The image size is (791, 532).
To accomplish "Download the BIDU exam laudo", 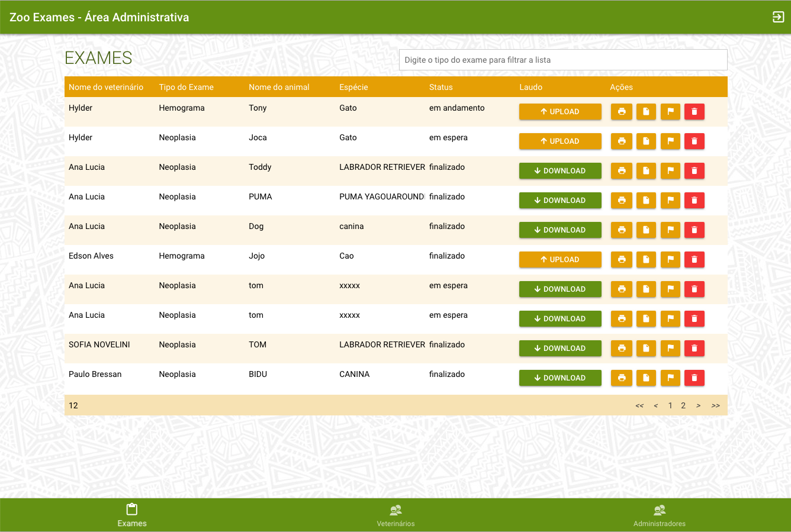I will pos(560,378).
